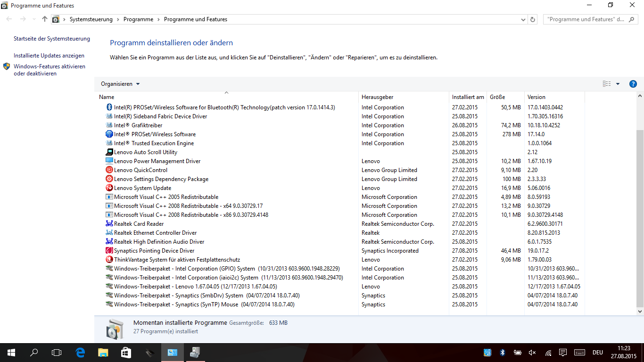This screenshot has height=362, width=644.
Task: Click the icon next to Intel® Grafiktreiber
Action: pos(109,125)
